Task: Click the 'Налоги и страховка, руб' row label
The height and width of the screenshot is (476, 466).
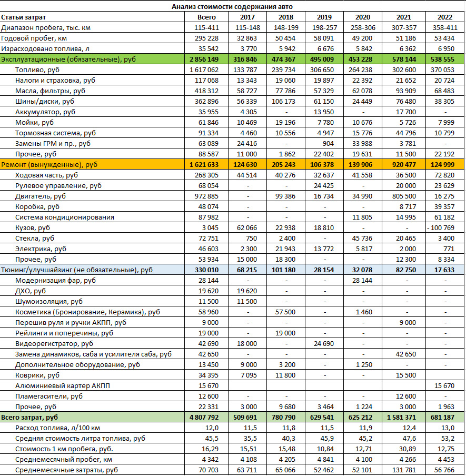Action: (x=55, y=80)
